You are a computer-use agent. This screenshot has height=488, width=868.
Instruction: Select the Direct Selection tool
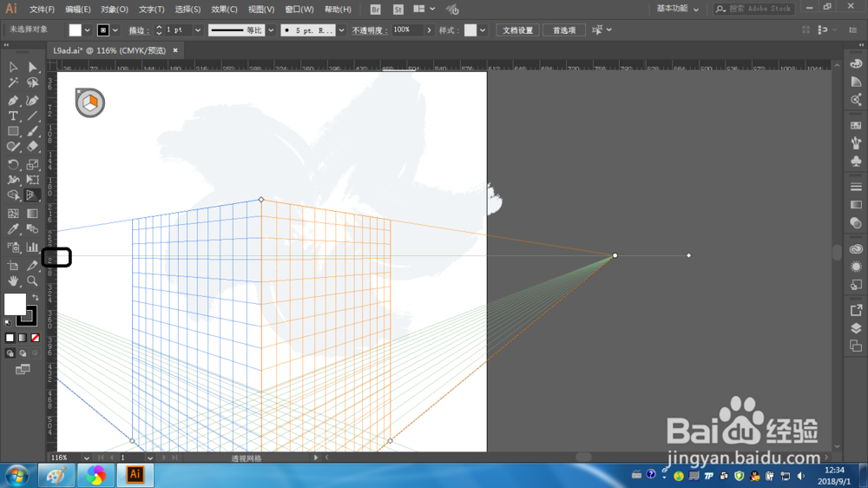[33, 67]
